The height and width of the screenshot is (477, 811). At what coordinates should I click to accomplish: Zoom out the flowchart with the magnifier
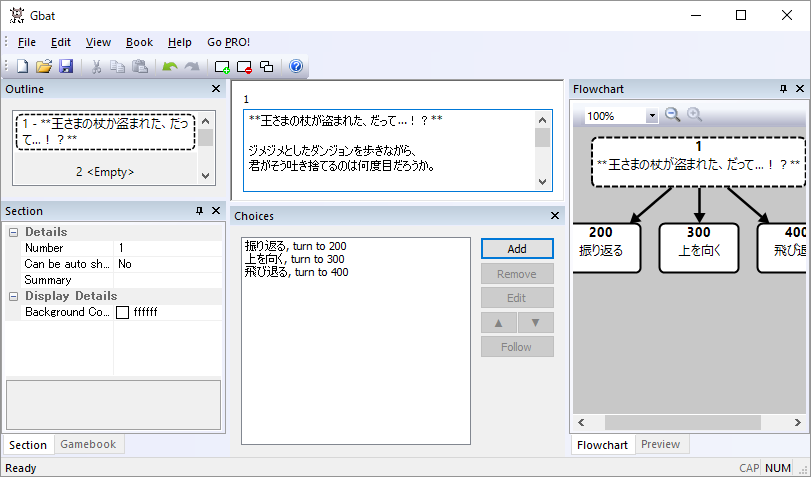pyautogui.click(x=672, y=115)
